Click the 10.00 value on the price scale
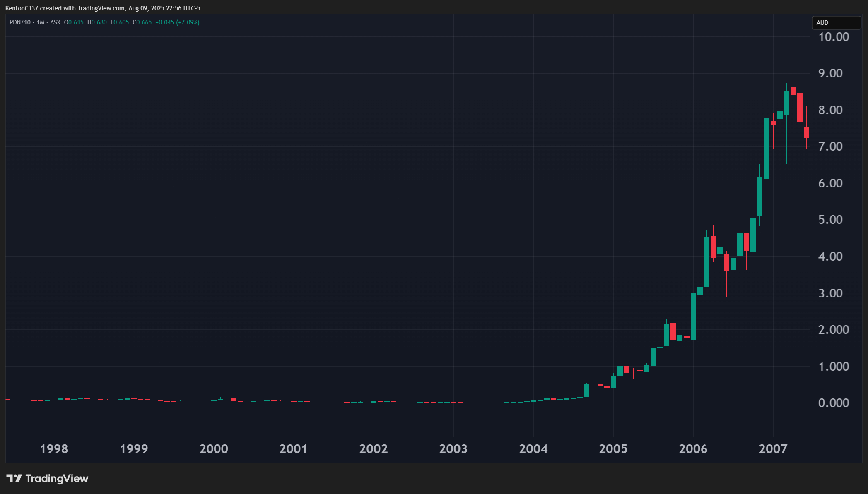This screenshot has width=868, height=494. [x=833, y=37]
